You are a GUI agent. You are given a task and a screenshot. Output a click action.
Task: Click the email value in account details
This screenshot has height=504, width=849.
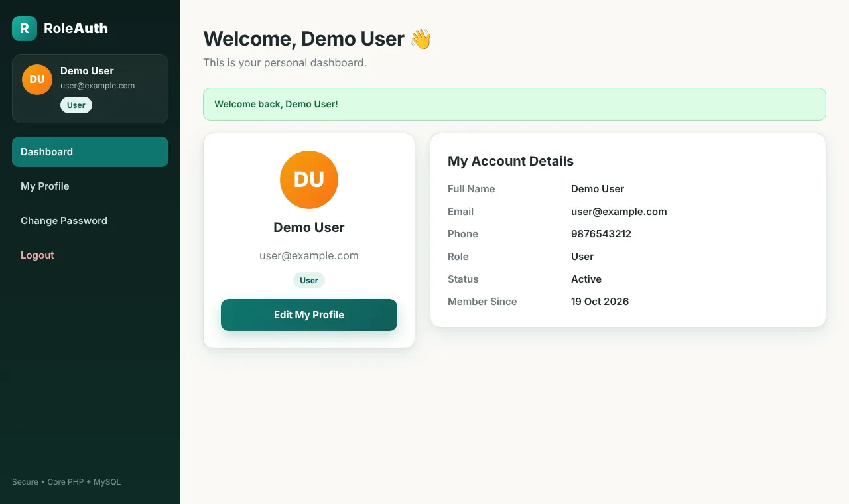click(x=619, y=212)
